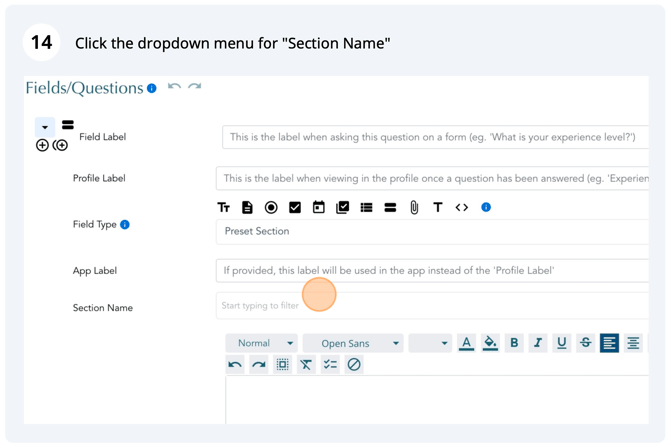Choose the checkbox field type icon
The image size is (670, 447).
coord(295,208)
